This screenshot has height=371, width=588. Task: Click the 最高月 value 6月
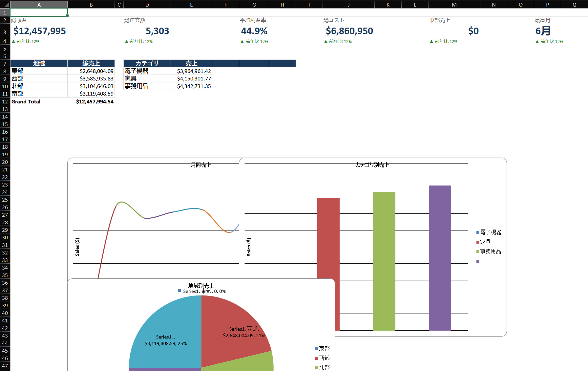[x=543, y=31]
